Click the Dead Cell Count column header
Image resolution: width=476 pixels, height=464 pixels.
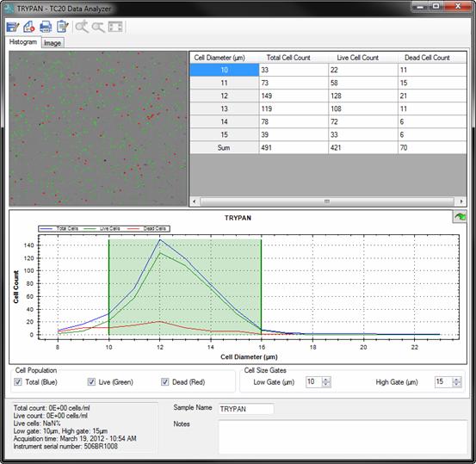[x=427, y=58]
